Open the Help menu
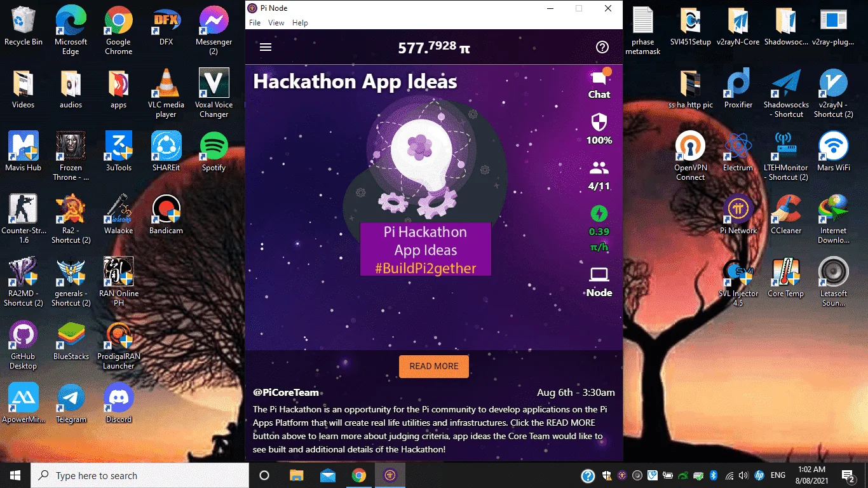 (300, 23)
